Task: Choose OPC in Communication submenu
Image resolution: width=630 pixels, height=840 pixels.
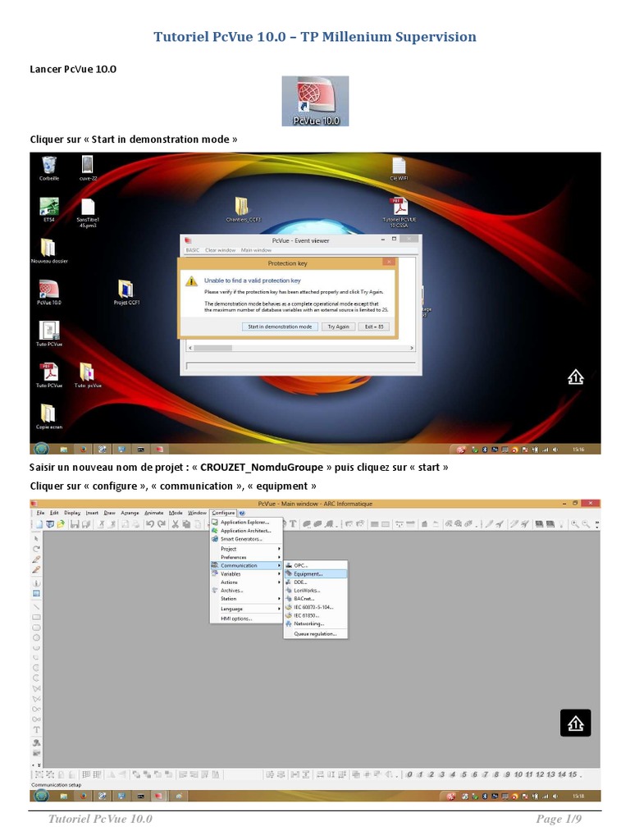Action: click(316, 566)
